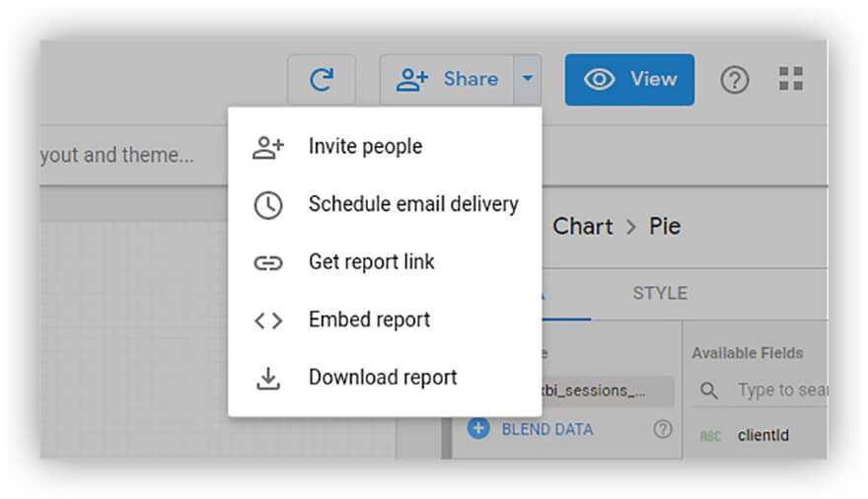The width and height of the screenshot is (868, 499).
Task: Click Download report in the menu
Action: click(x=382, y=378)
